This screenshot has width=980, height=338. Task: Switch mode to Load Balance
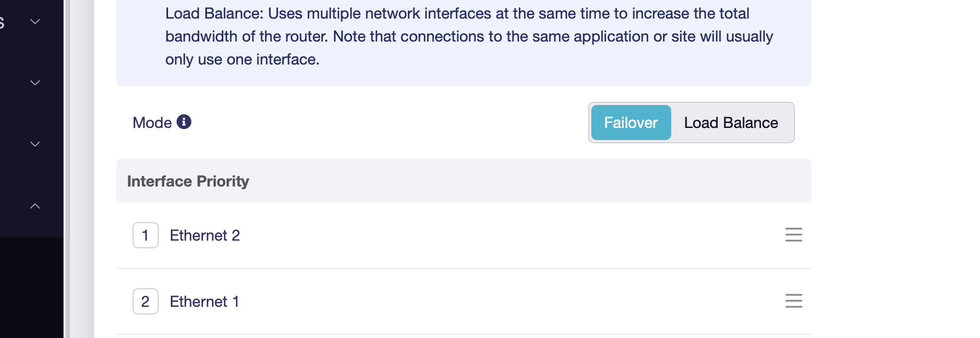(x=731, y=123)
